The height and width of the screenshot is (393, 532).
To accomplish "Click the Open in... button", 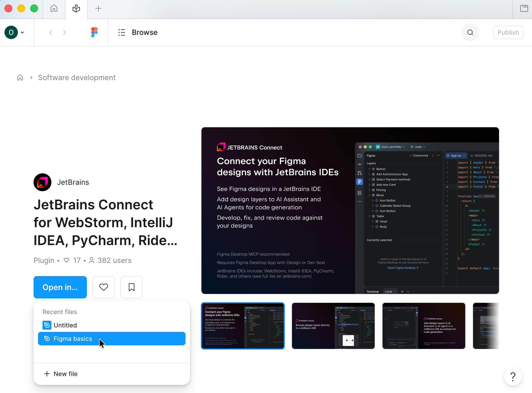I will pyautogui.click(x=60, y=287).
